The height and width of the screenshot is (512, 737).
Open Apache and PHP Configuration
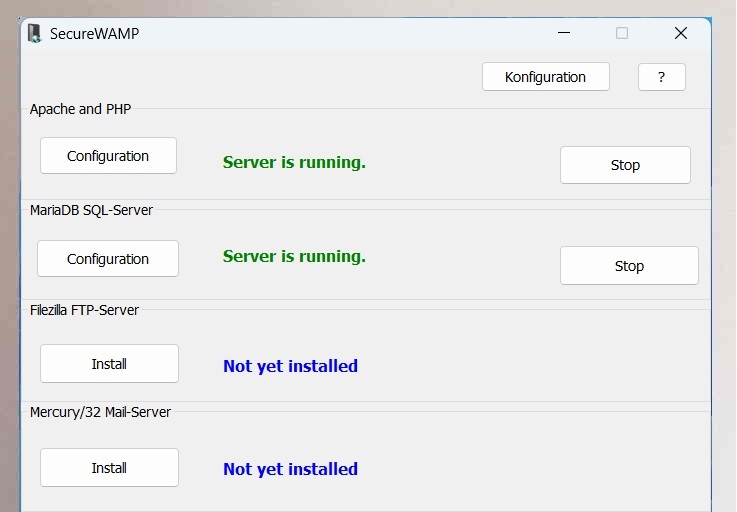109,156
